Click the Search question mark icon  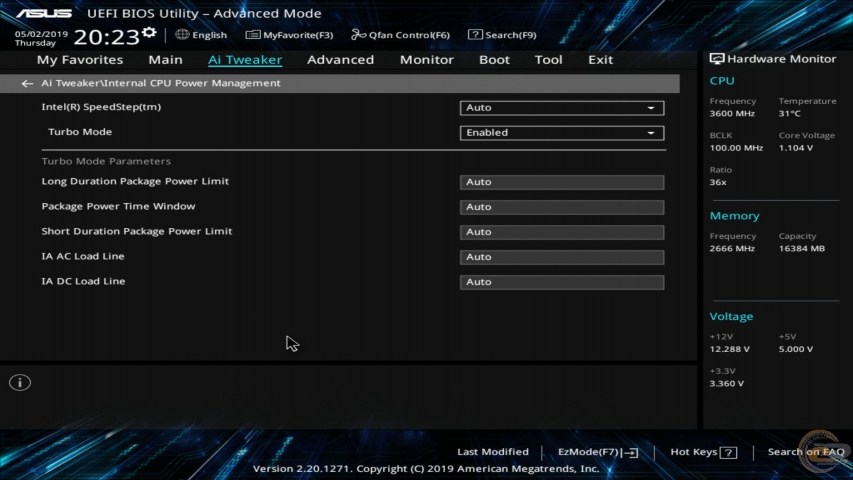[x=475, y=34]
